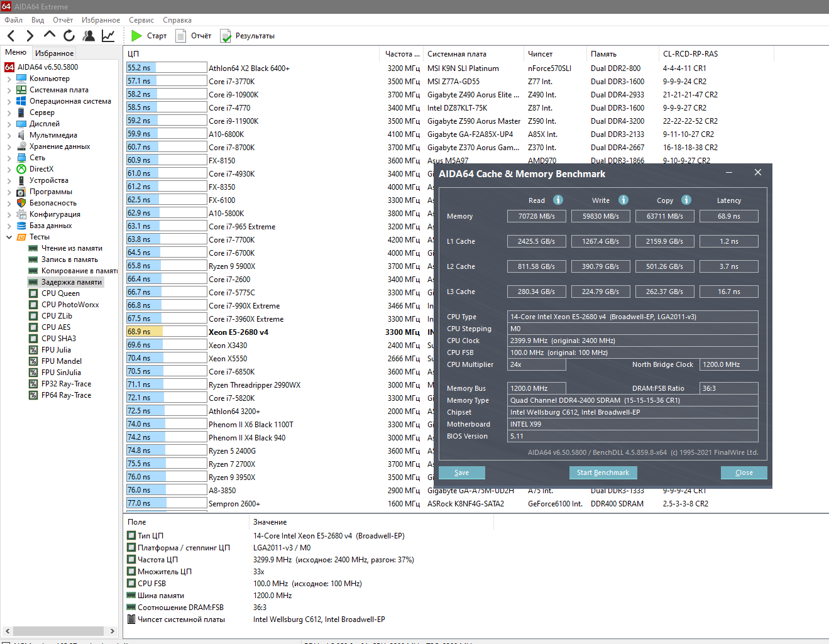Select the Запись в память test

point(70,259)
